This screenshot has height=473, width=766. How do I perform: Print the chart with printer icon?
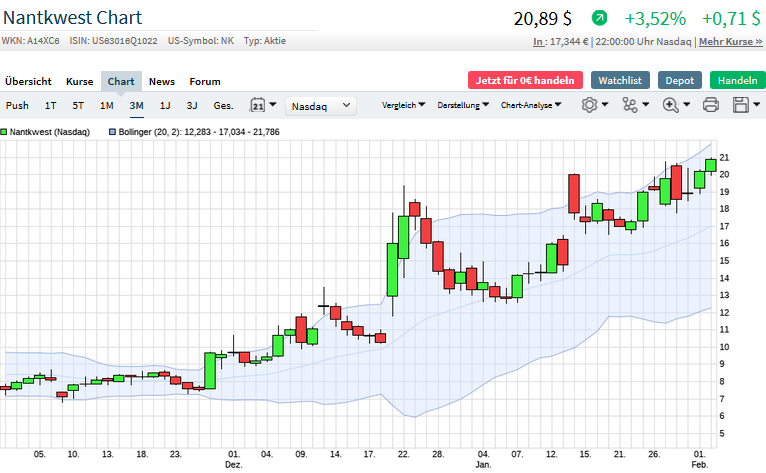[x=710, y=105]
